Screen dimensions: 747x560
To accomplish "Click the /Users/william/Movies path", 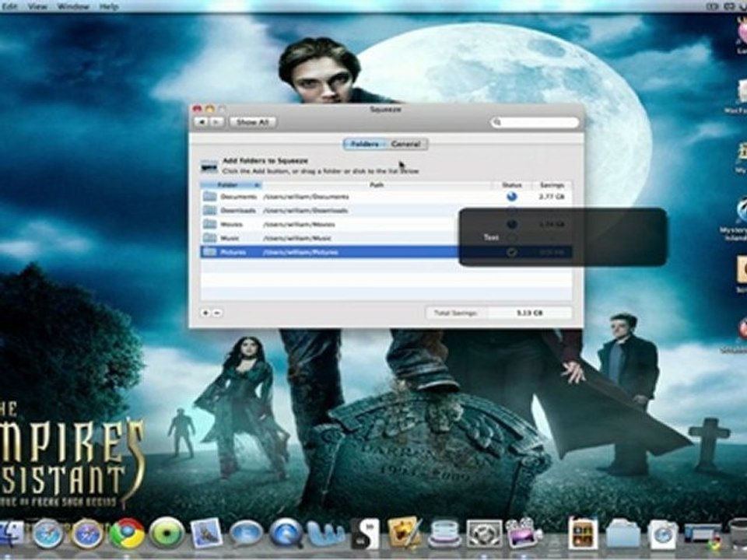I will [x=299, y=224].
